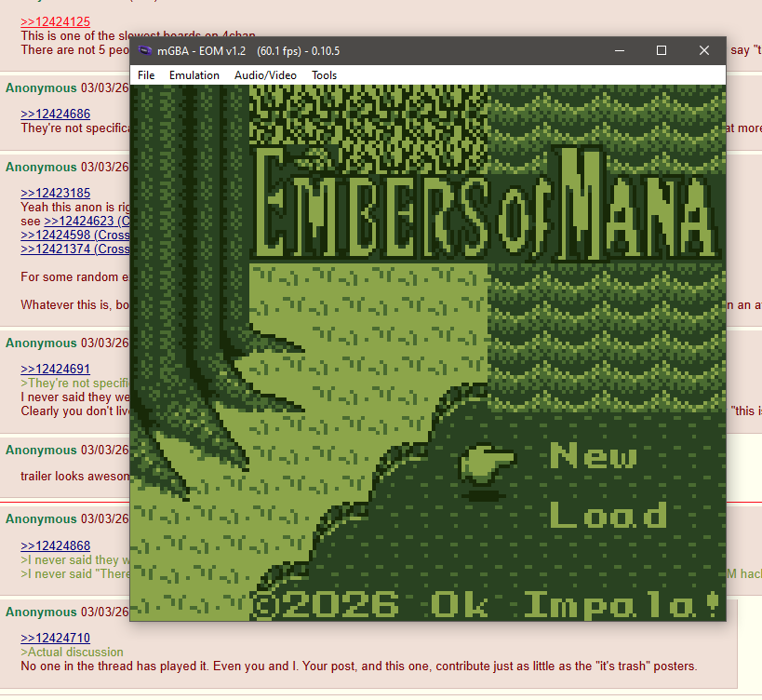This screenshot has width=762, height=700.
Task: Maximize the mGBA window
Action: (x=662, y=51)
